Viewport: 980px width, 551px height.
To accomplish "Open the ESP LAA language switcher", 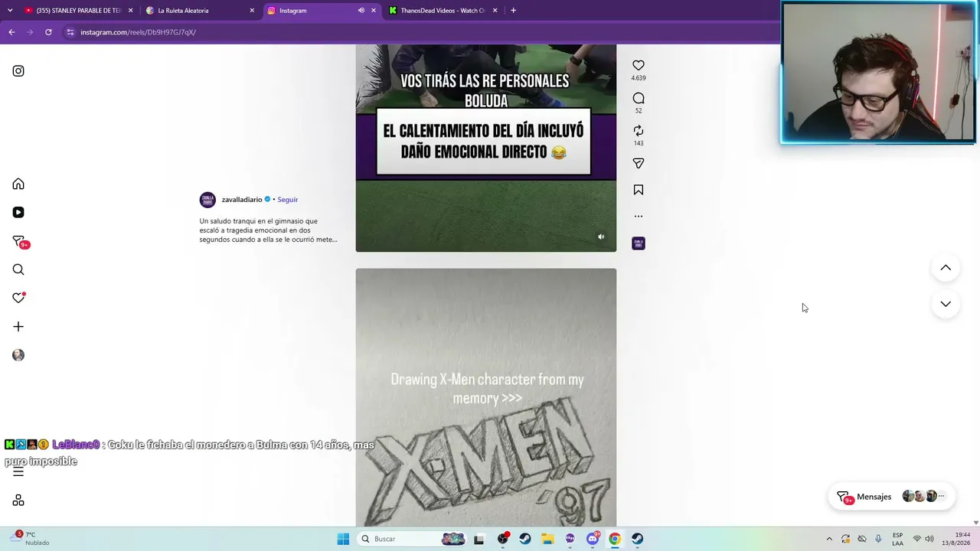I will [897, 539].
